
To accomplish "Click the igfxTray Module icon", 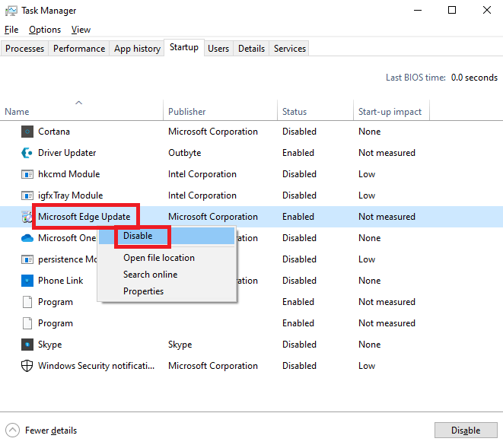I will point(27,195).
